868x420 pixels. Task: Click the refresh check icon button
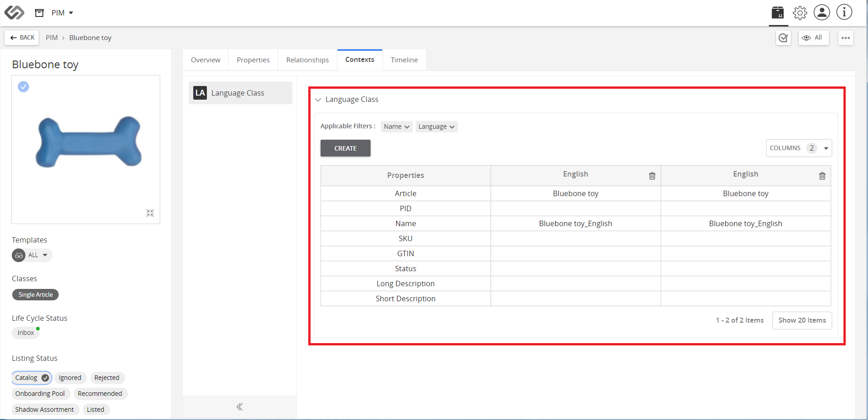(x=783, y=38)
